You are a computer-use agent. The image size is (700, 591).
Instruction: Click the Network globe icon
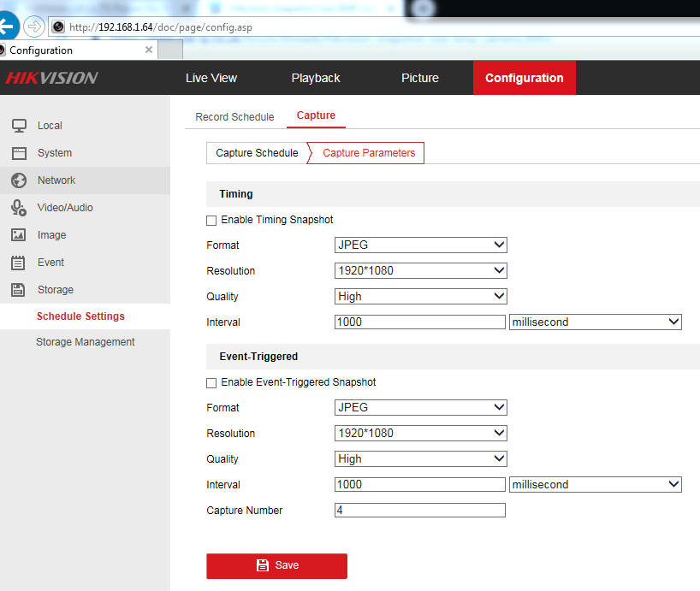[x=18, y=180]
